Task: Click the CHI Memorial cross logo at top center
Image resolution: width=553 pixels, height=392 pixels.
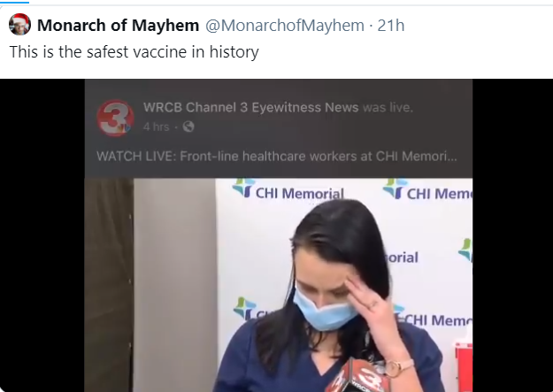Action: [243, 188]
